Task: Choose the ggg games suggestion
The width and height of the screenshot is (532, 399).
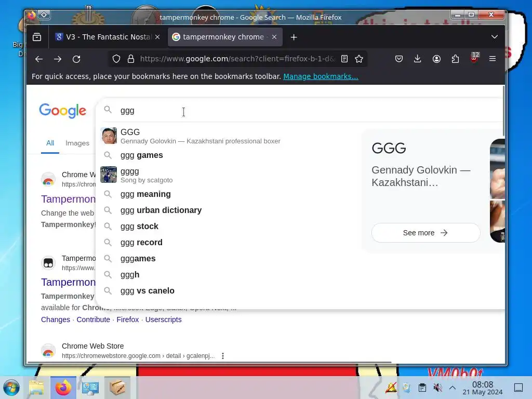Action: [228, 155]
